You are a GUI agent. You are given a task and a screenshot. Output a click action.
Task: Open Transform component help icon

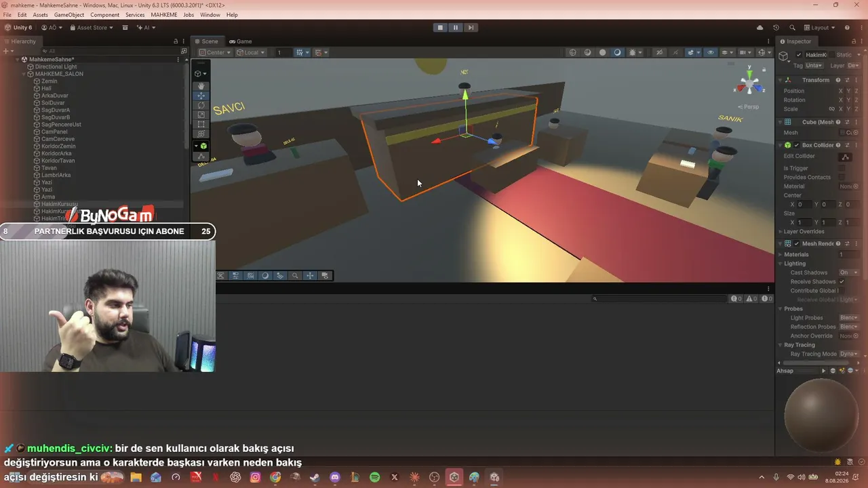coord(838,80)
